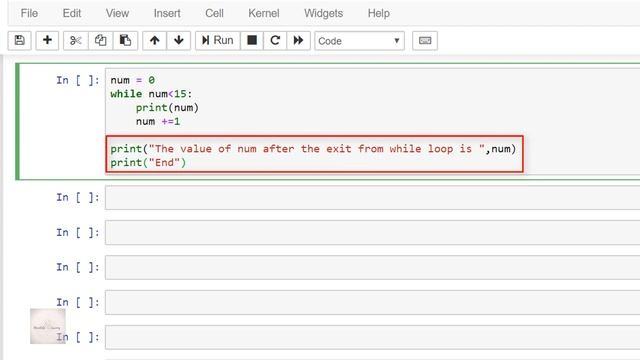Viewport: 640px width, 360px height.
Task: Click the code line 'num = 0'
Action: (x=133, y=80)
